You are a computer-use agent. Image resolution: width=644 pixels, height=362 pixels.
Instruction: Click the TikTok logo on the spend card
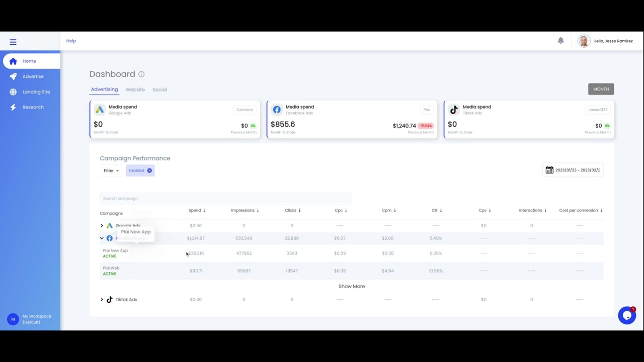pos(454,110)
